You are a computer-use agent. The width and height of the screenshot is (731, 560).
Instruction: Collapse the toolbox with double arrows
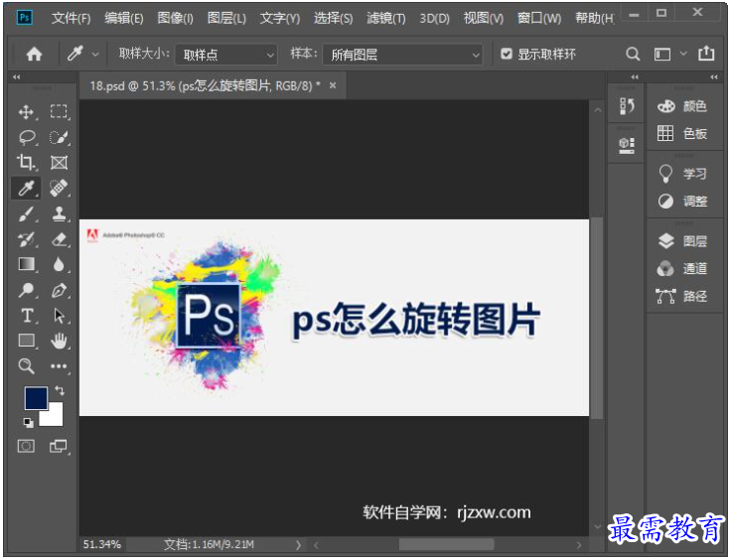coord(16,76)
